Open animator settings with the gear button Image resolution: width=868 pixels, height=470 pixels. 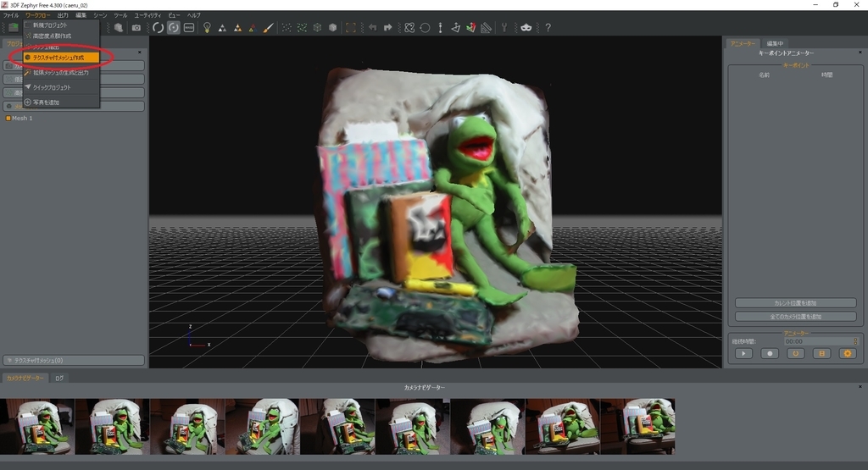click(x=848, y=353)
